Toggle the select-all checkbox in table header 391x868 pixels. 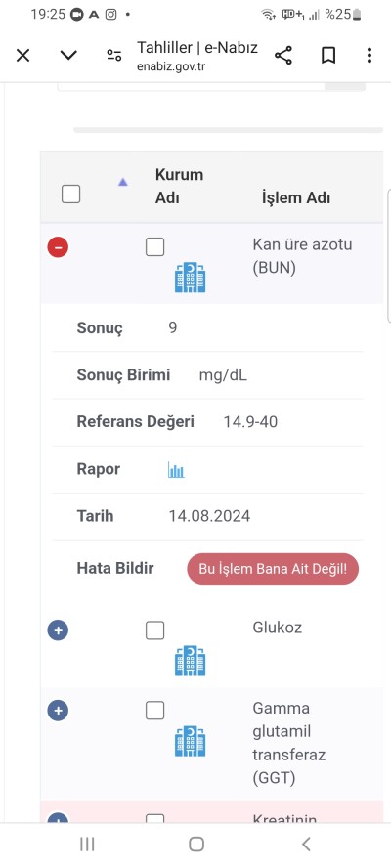(x=71, y=194)
